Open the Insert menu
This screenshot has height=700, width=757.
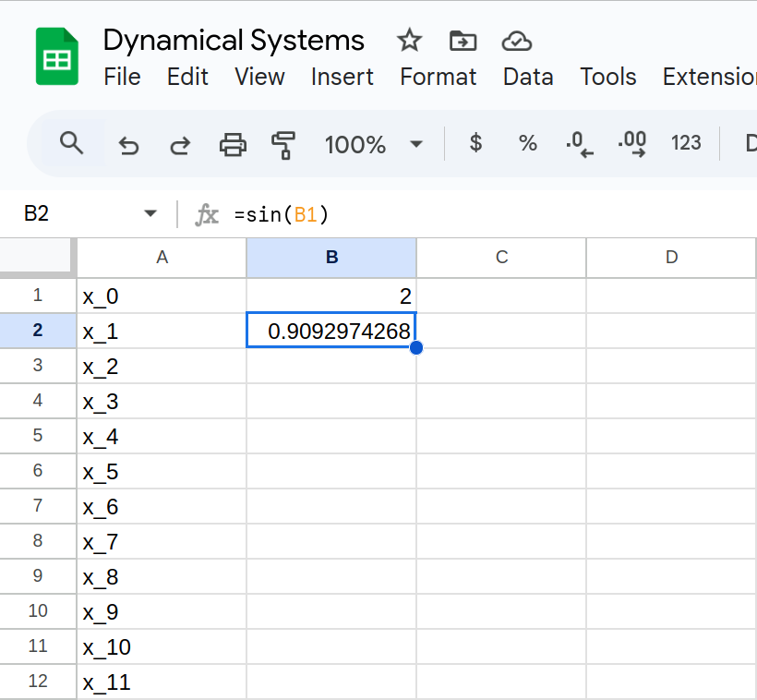pyautogui.click(x=342, y=77)
